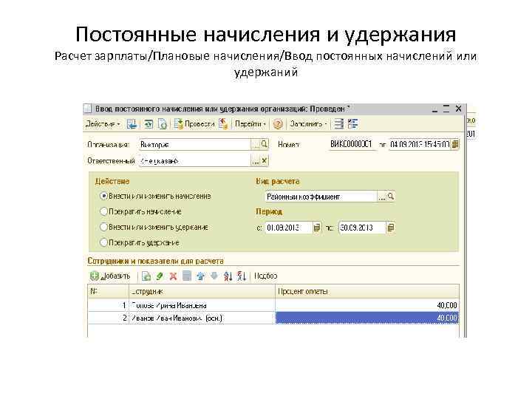
Task: Click the document date field
Action: pyautogui.click(x=420, y=144)
